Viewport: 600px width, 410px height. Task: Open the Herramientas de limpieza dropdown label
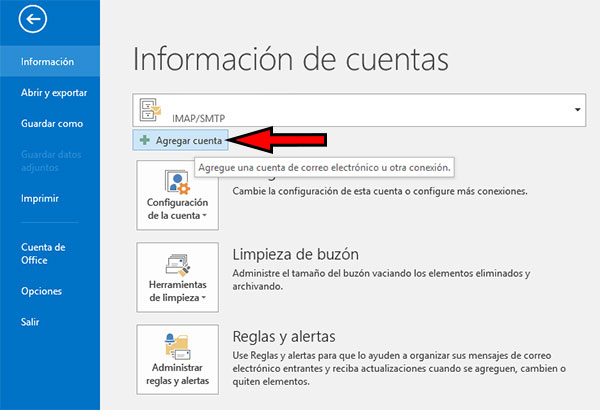(175, 290)
